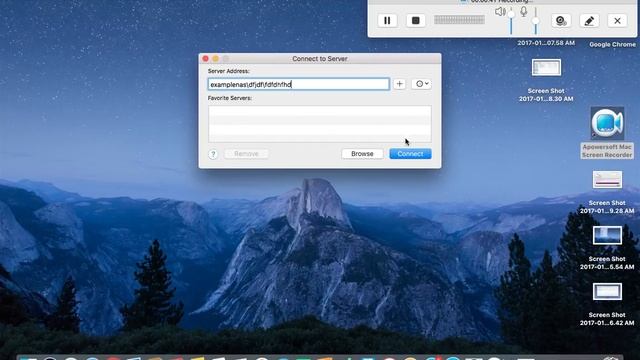Click the Favorite Servers list

[x=320, y=124]
